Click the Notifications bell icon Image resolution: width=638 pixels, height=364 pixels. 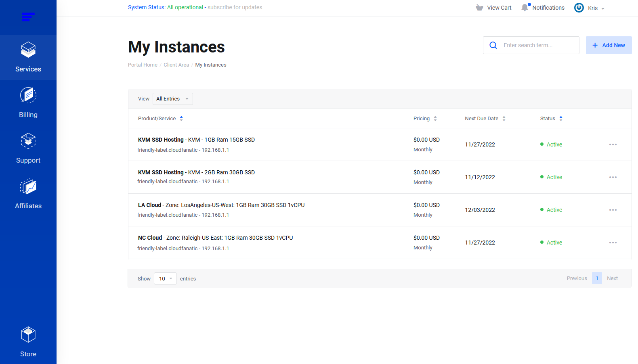pyautogui.click(x=525, y=7)
